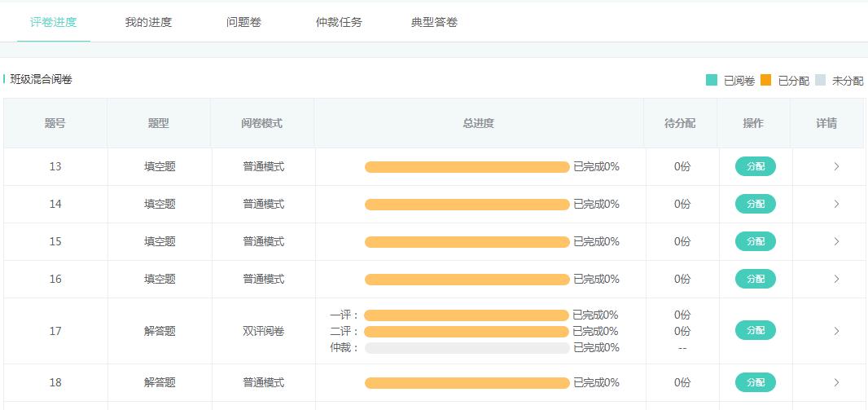Open the 典型答卷 tab
Screen dimensions: 868x410
point(434,22)
